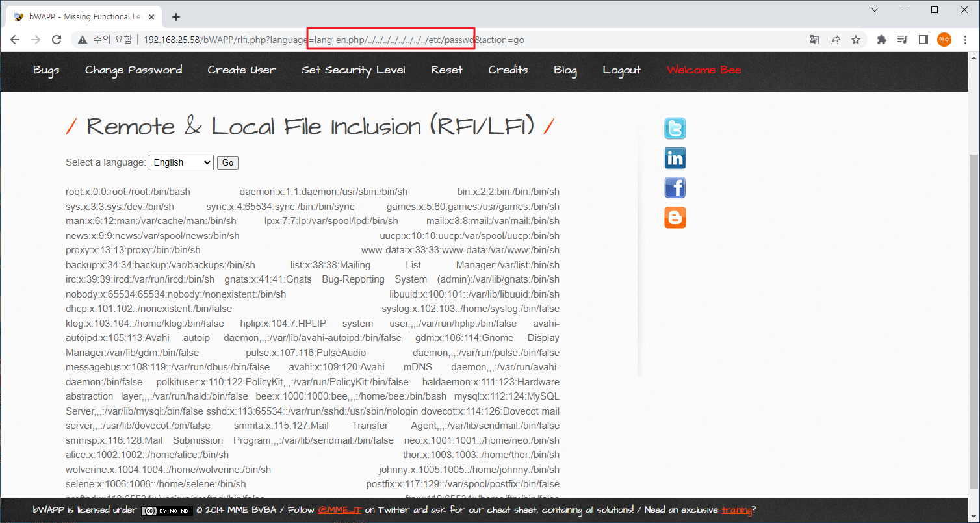Screen dimensions: 980x523
Task: Open Chrome three-dot menu
Action: coord(964,40)
